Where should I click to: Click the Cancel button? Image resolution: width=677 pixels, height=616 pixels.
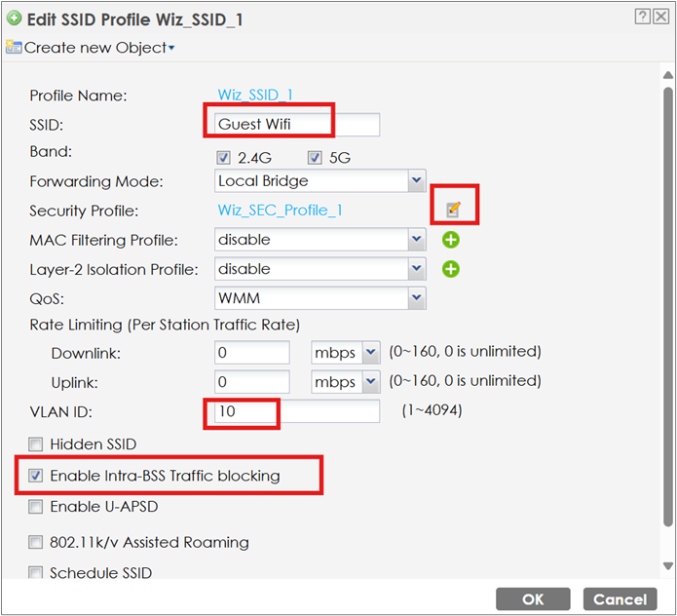620,599
